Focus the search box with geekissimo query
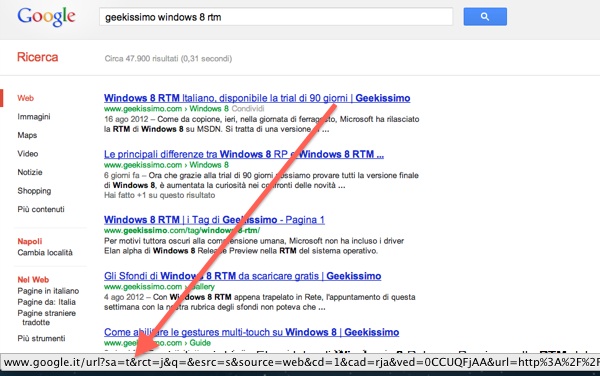The height and width of the screenshot is (376, 600). tap(276, 17)
